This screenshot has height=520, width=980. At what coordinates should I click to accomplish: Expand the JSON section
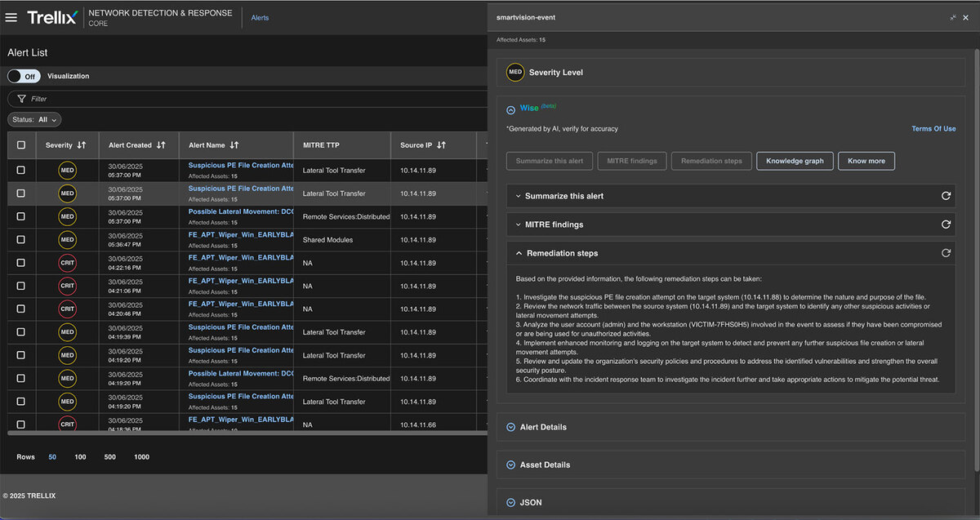click(730, 502)
